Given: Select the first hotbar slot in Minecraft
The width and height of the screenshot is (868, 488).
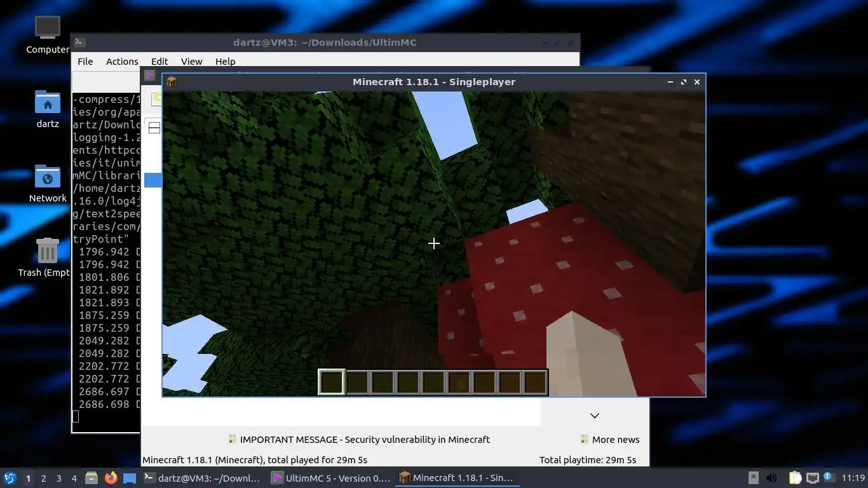Looking at the screenshot, I should coord(331,382).
